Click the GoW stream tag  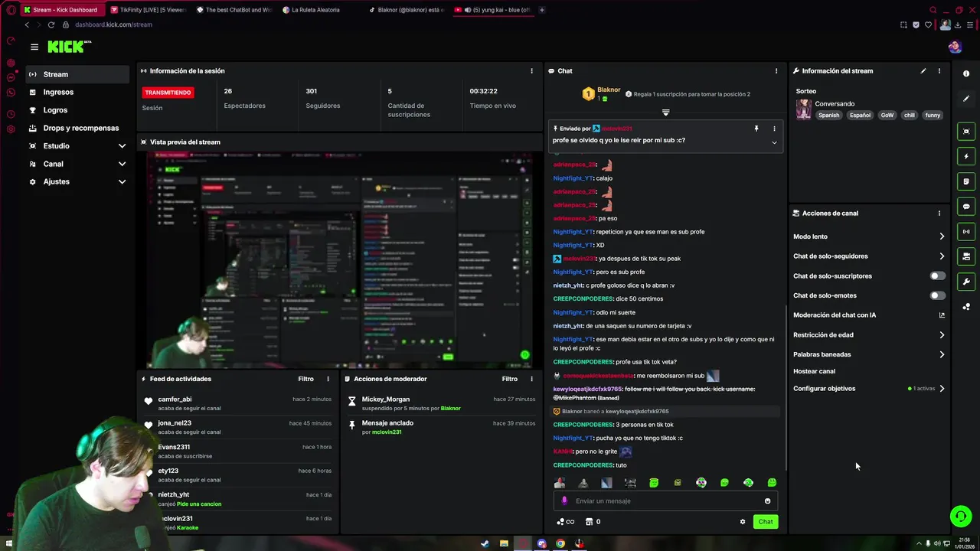tap(887, 116)
